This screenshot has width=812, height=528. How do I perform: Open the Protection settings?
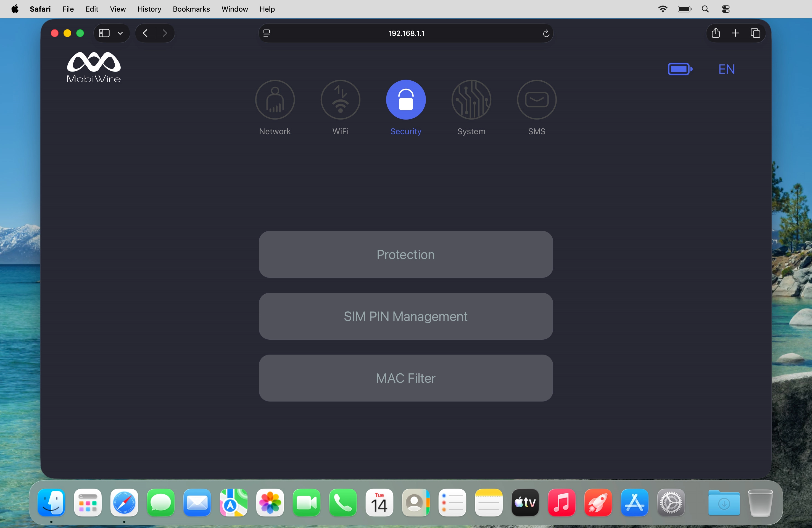(405, 254)
